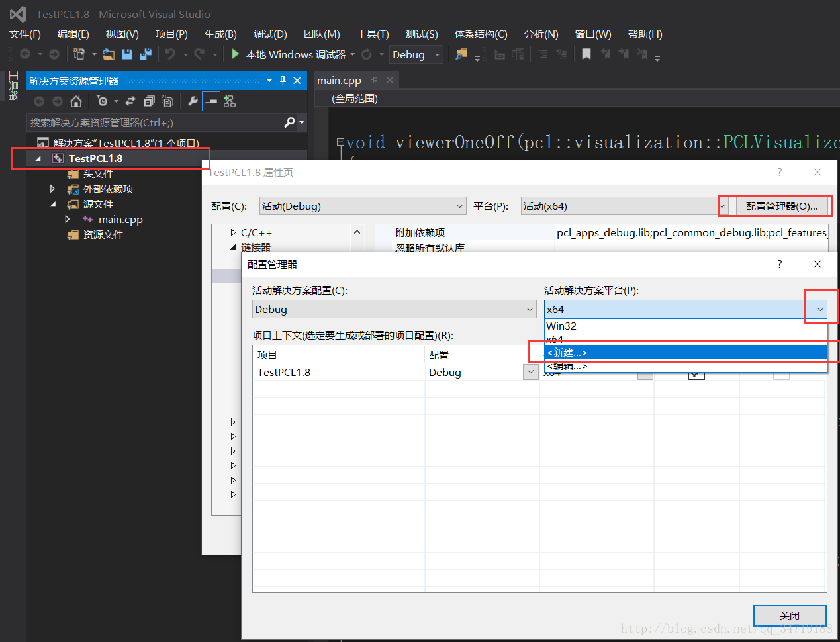Click the Solution Explorer search field

(x=156, y=122)
